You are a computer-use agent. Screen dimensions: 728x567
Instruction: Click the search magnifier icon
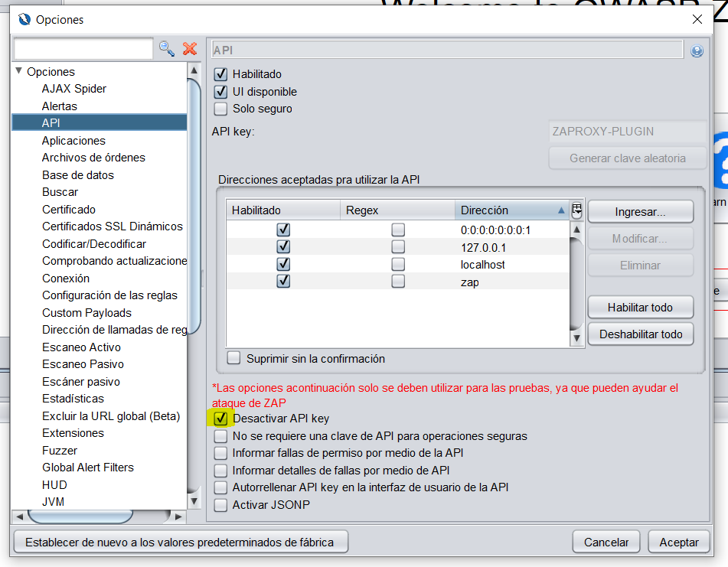(x=167, y=49)
